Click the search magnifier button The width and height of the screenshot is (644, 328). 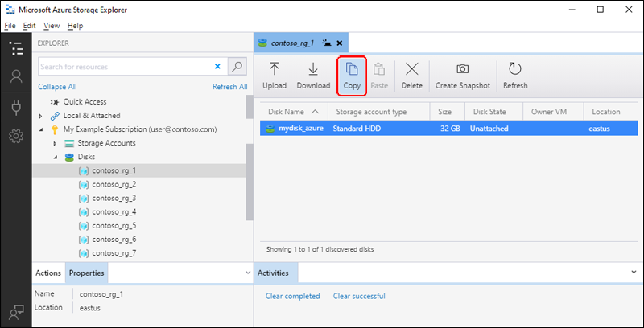coord(237,67)
